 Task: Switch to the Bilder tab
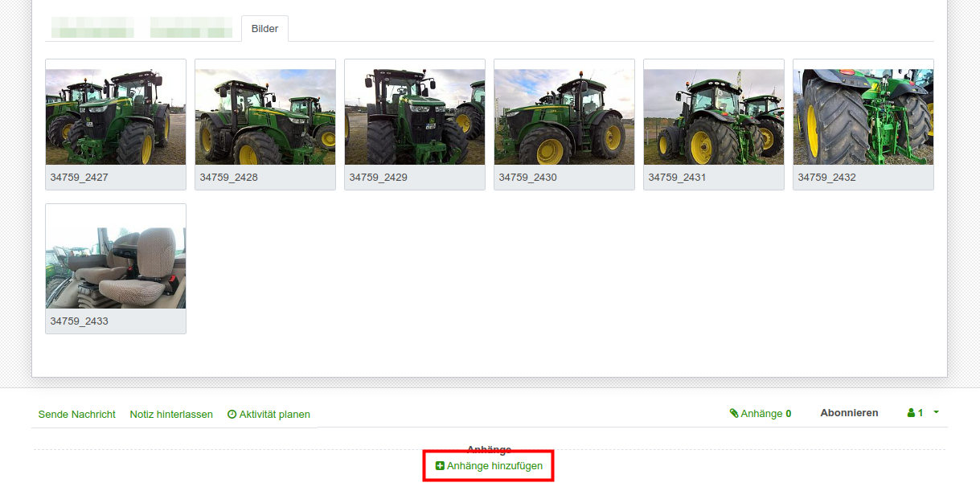coord(264,29)
